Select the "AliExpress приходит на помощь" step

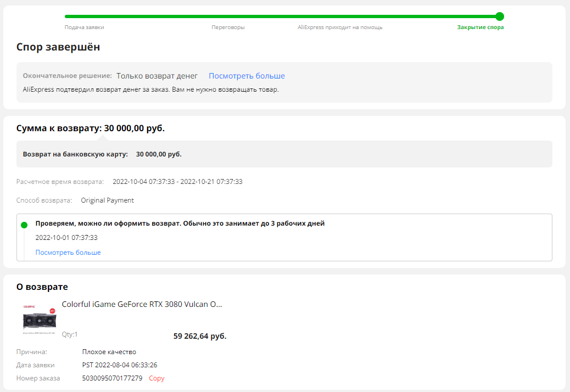340,26
